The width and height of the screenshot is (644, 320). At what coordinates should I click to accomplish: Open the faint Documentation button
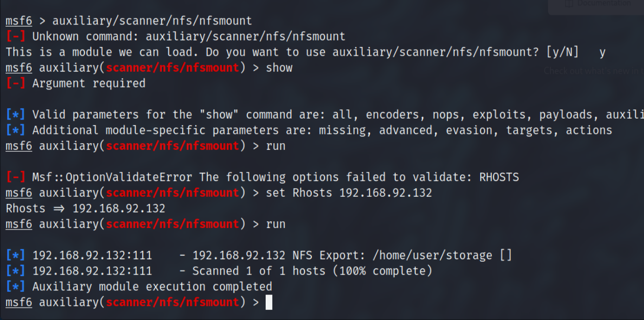tap(596, 4)
